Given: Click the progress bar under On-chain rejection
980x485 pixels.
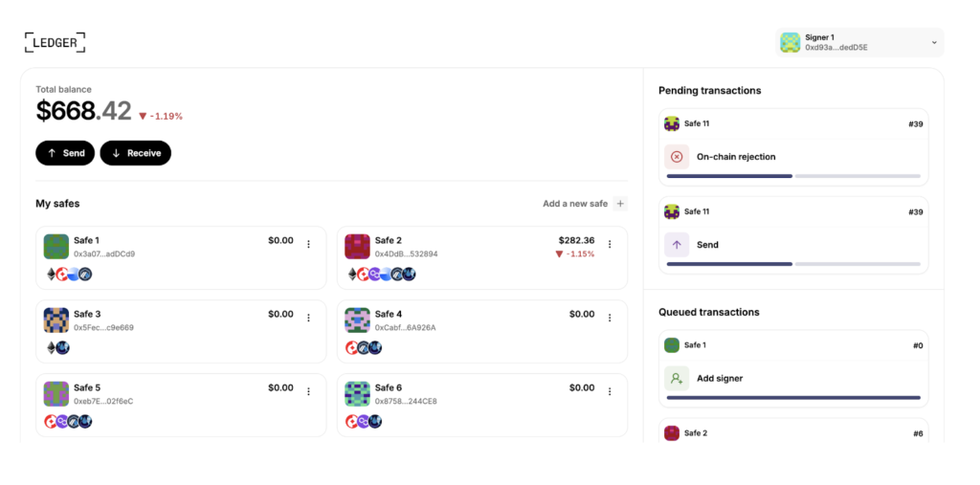Looking at the screenshot, I should [793, 176].
